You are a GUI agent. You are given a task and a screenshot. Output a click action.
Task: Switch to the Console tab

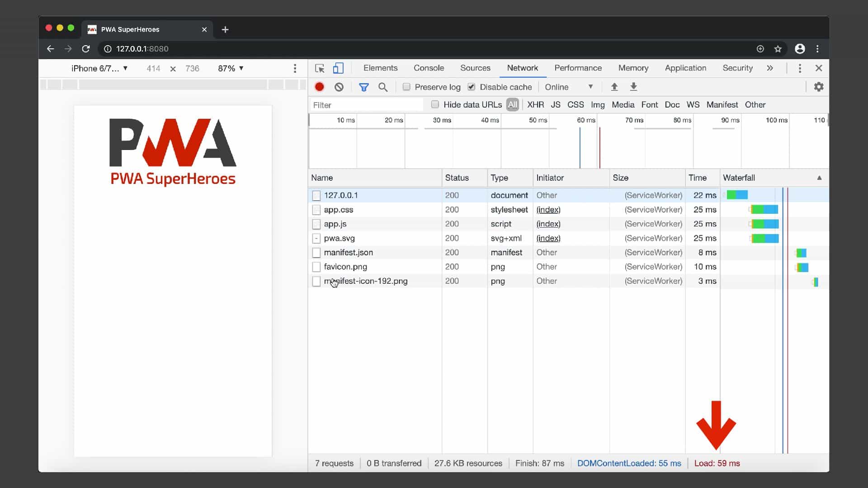(429, 68)
